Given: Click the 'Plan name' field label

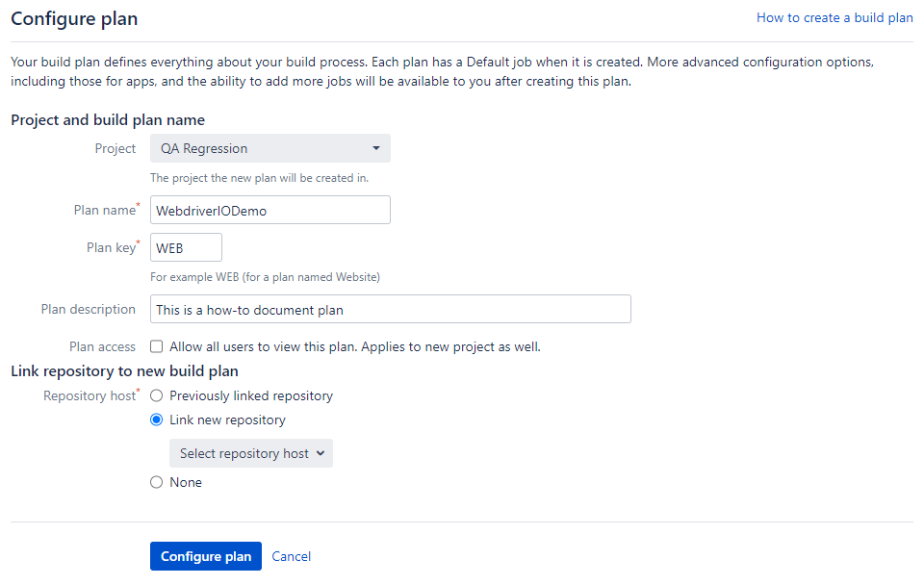Looking at the screenshot, I should [x=104, y=210].
